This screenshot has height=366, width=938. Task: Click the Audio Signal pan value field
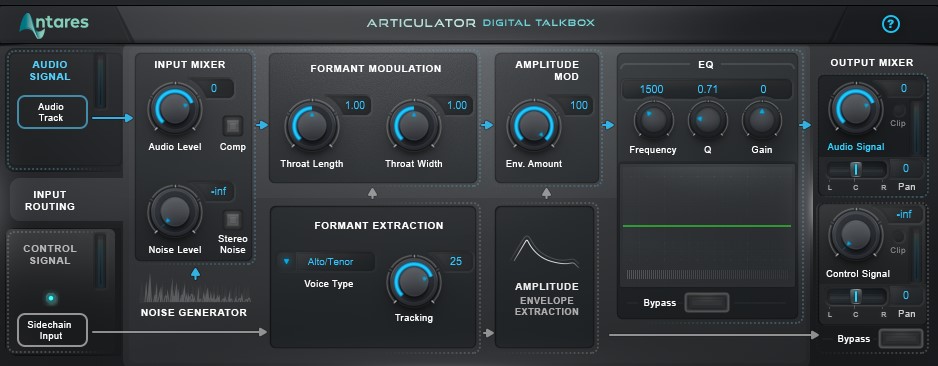click(x=906, y=169)
